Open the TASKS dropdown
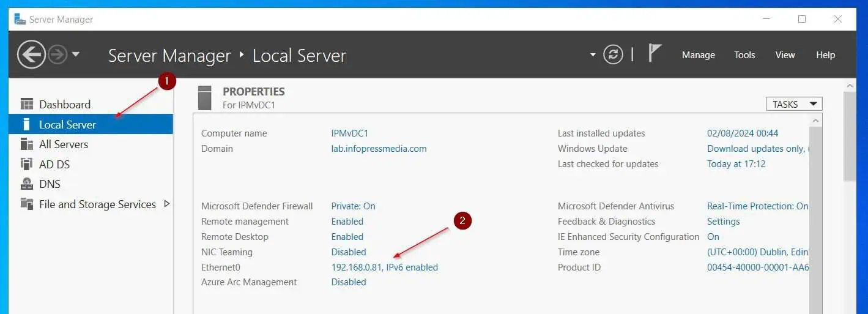The height and width of the screenshot is (314, 868). [x=794, y=104]
